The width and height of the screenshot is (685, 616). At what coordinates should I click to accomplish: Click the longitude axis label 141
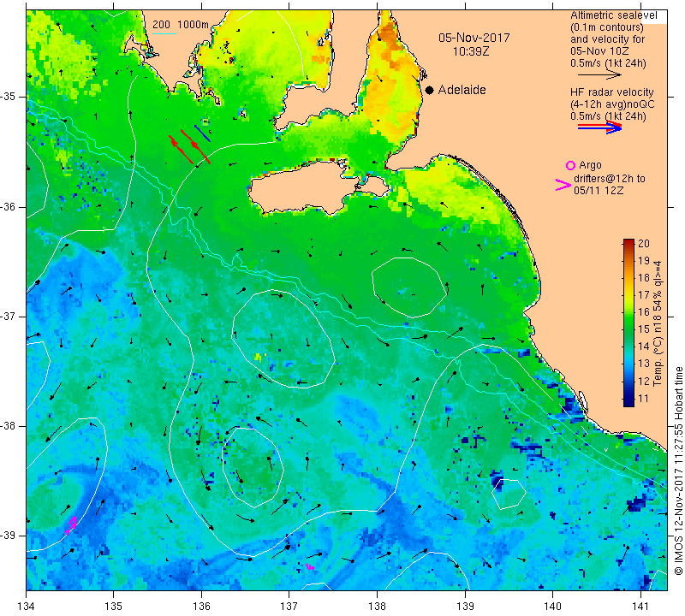pos(640,607)
